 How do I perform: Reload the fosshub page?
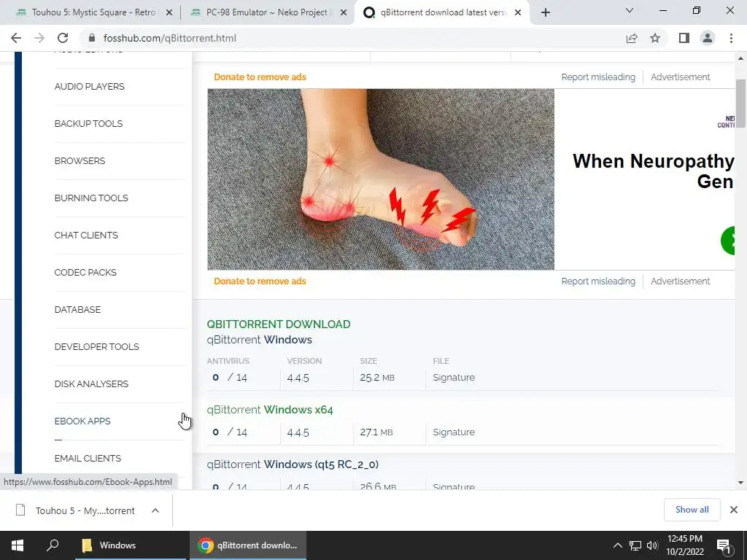[63, 38]
